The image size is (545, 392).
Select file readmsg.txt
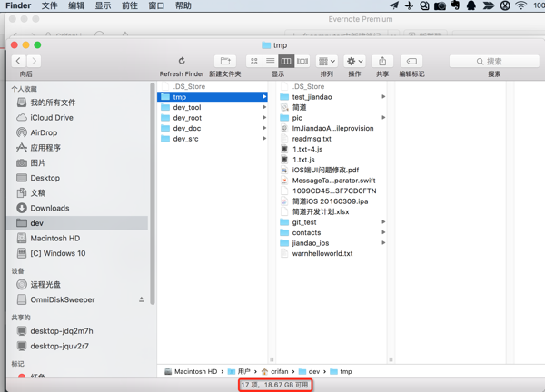pos(332,139)
